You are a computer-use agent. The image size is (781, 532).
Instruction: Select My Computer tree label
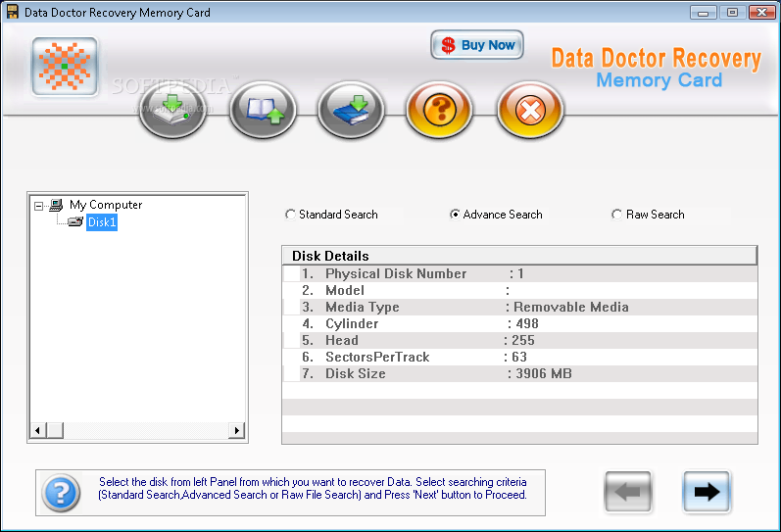coord(106,205)
